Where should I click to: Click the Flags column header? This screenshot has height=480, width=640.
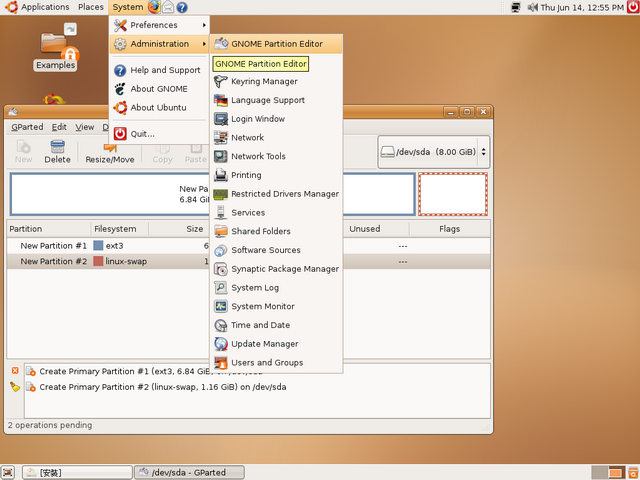click(449, 229)
